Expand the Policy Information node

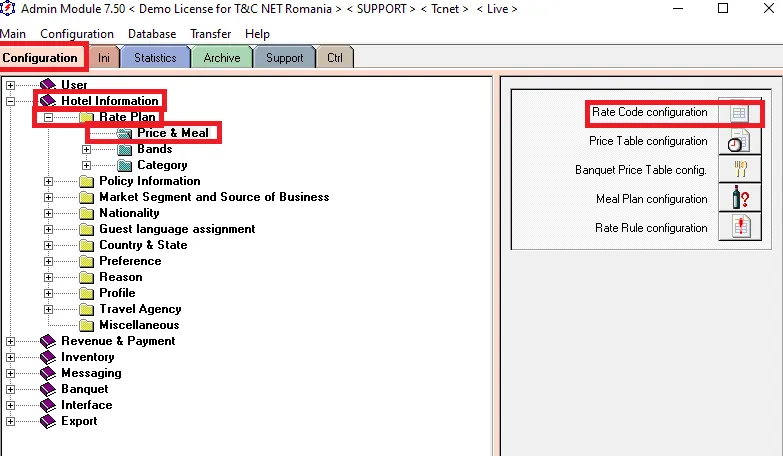[x=48, y=181]
